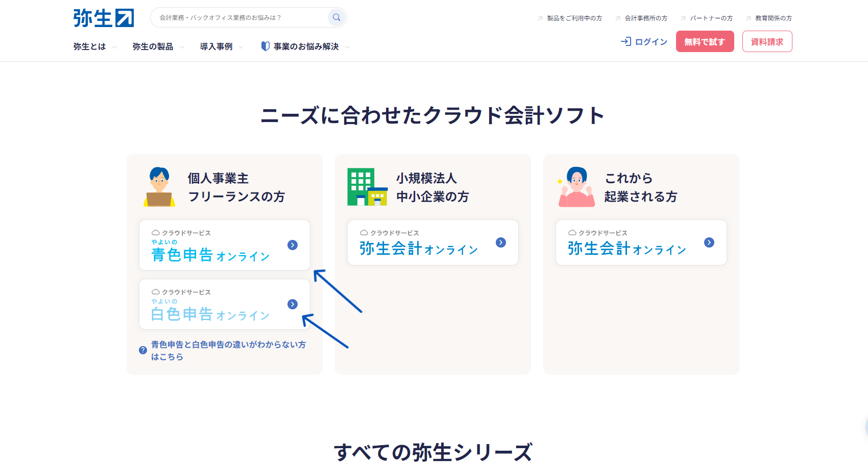Image resolution: width=868 pixels, height=464 pixels.
Task: Click cloud icon on 白色申告オンライン card
Action: [x=156, y=292]
